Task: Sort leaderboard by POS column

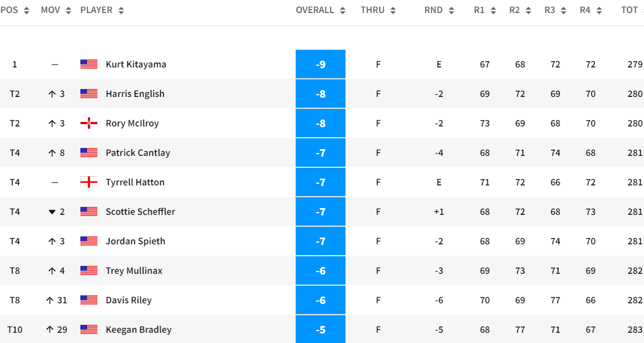Action: [15, 10]
